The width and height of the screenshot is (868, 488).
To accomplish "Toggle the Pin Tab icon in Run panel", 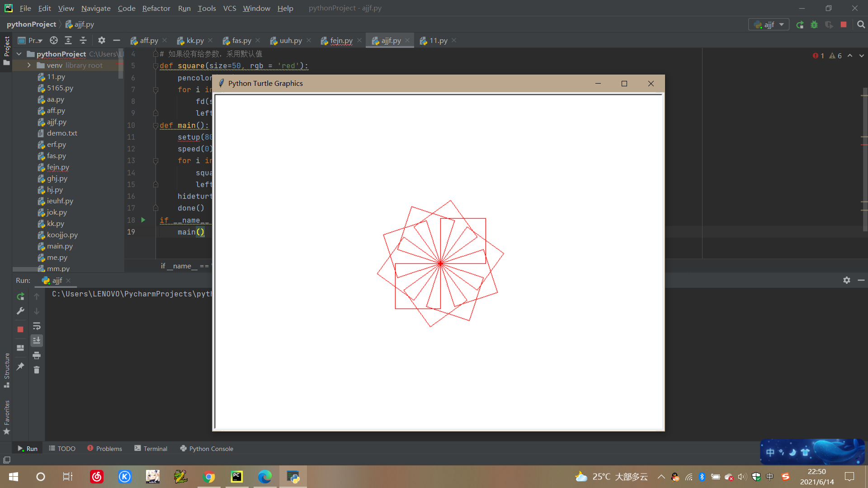I will (20, 366).
